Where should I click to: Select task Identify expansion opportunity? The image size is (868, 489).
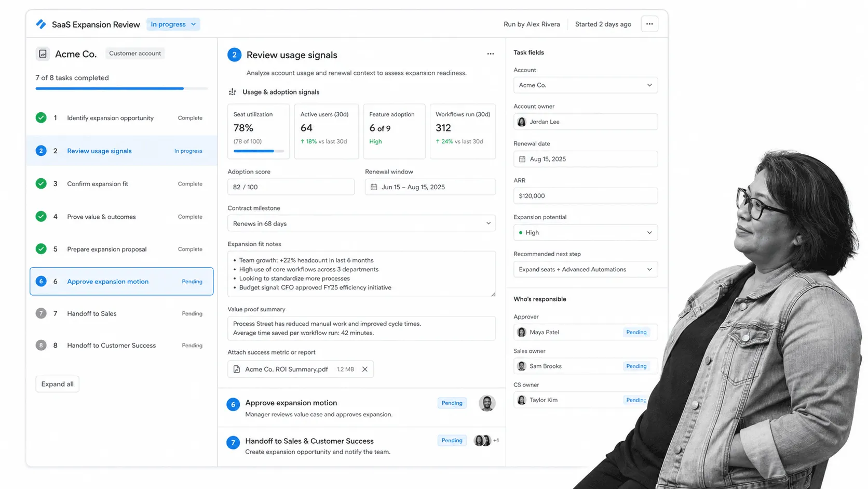121,118
